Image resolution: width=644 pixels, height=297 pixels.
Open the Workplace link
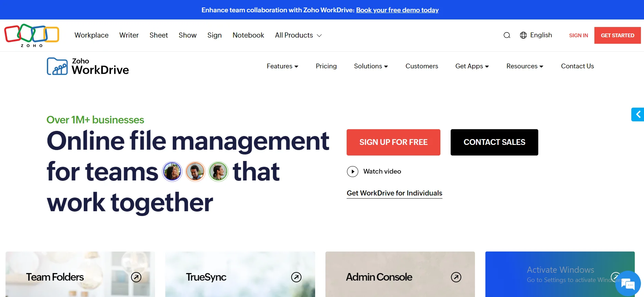pyautogui.click(x=91, y=35)
